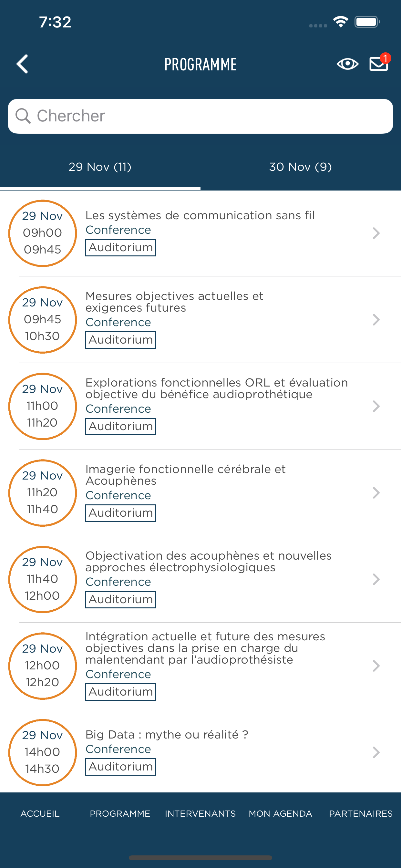The width and height of the screenshot is (401, 868).
Task: Open Mon Agenda in bottom bar
Action: click(280, 814)
